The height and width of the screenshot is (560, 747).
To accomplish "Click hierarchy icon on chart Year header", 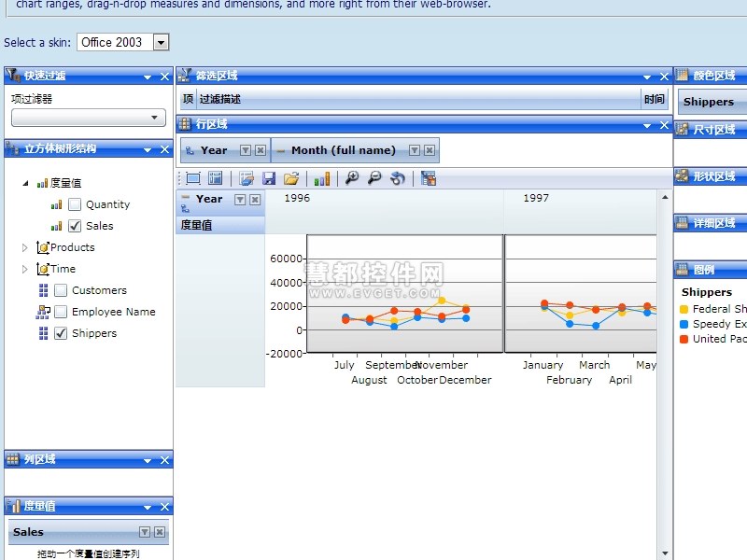I will [x=185, y=208].
